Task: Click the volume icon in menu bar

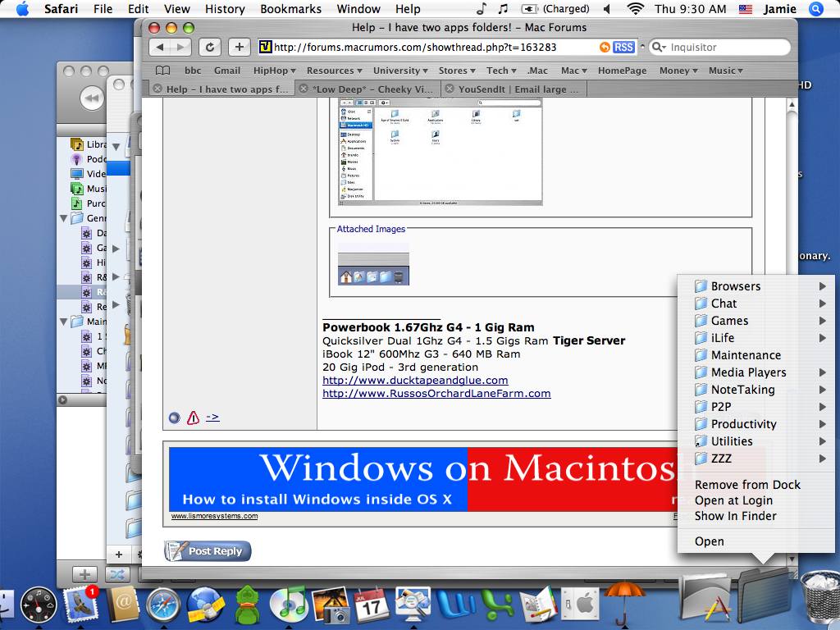Action: pyautogui.click(x=607, y=9)
